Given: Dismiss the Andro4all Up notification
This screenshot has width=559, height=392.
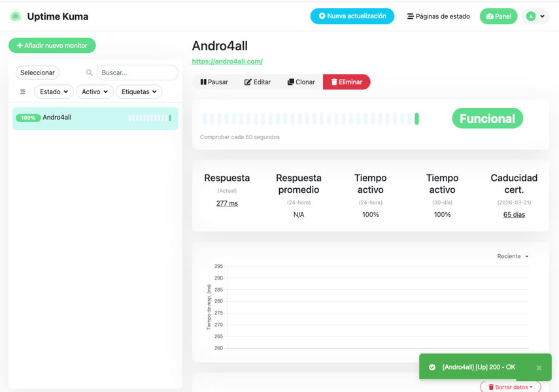Looking at the screenshot, I should (539, 368).
